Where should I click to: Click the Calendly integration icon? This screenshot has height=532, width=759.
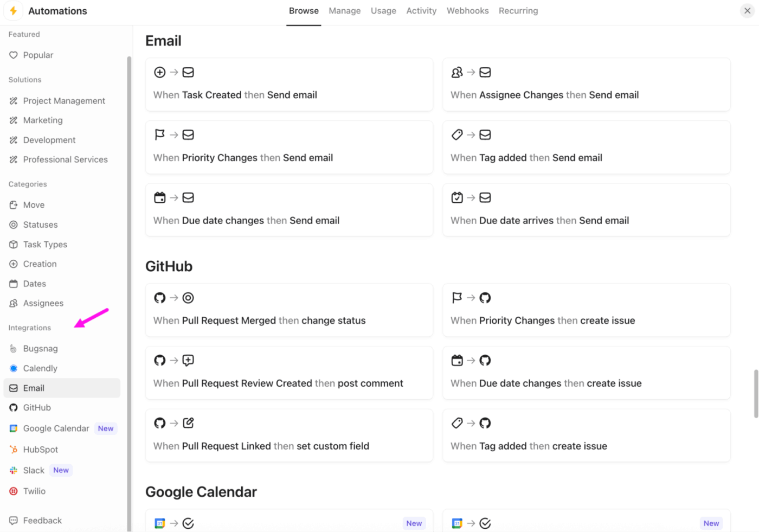tap(14, 368)
